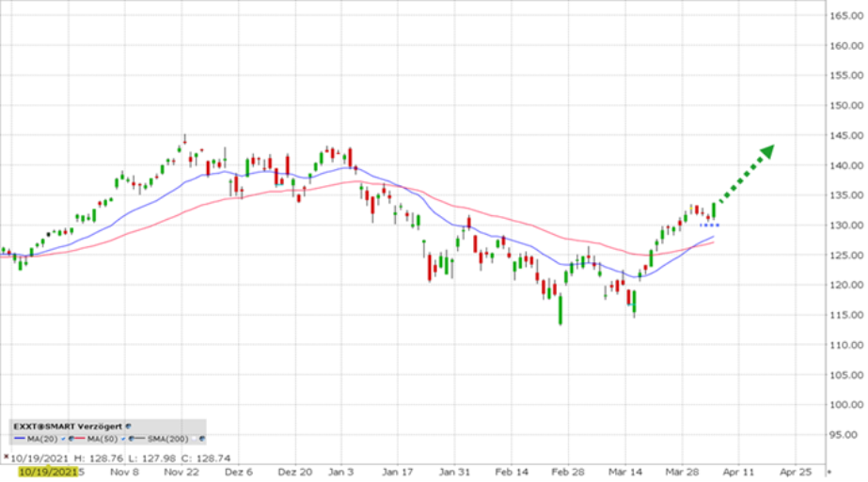
Task: Click the Apr 11 date axis label
Action: 738,472
